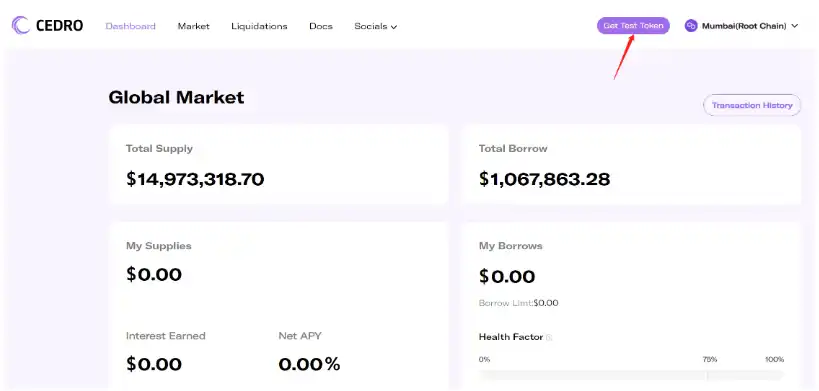
Task: Click the CEDRO crescent logo icon
Action: click(21, 25)
